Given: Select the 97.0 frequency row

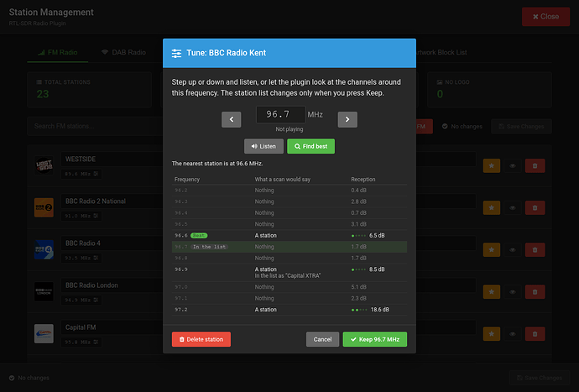Looking at the screenshot, I should point(289,287).
